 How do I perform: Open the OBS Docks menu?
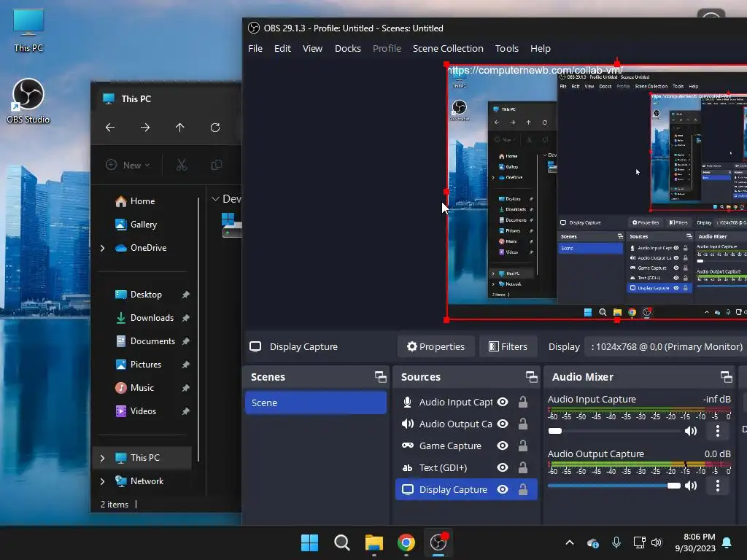(x=348, y=49)
